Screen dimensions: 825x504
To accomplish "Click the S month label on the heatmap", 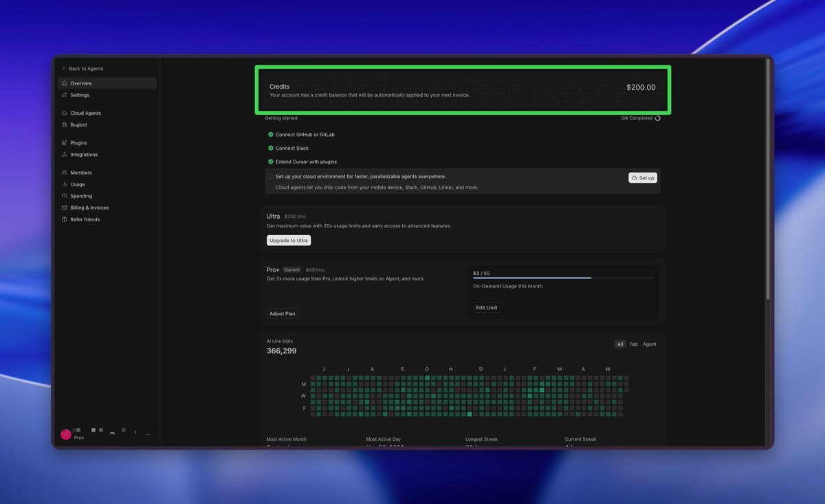I will [402, 369].
